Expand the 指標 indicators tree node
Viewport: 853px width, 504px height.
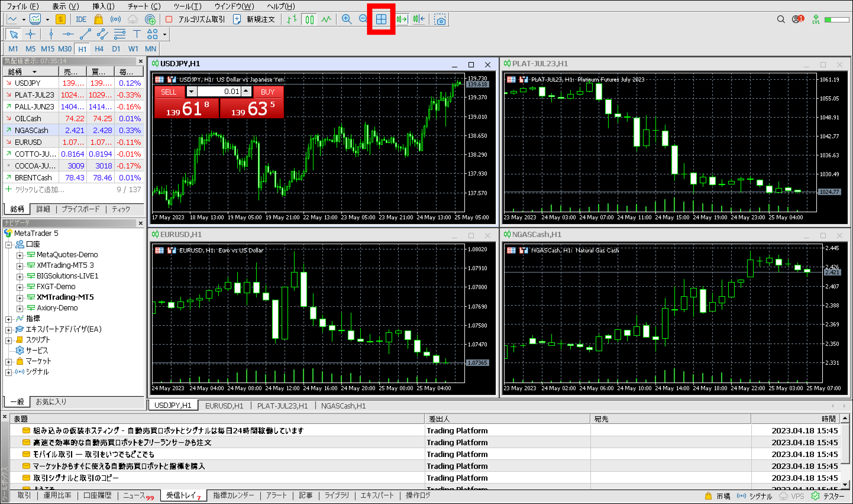[x=9, y=319]
